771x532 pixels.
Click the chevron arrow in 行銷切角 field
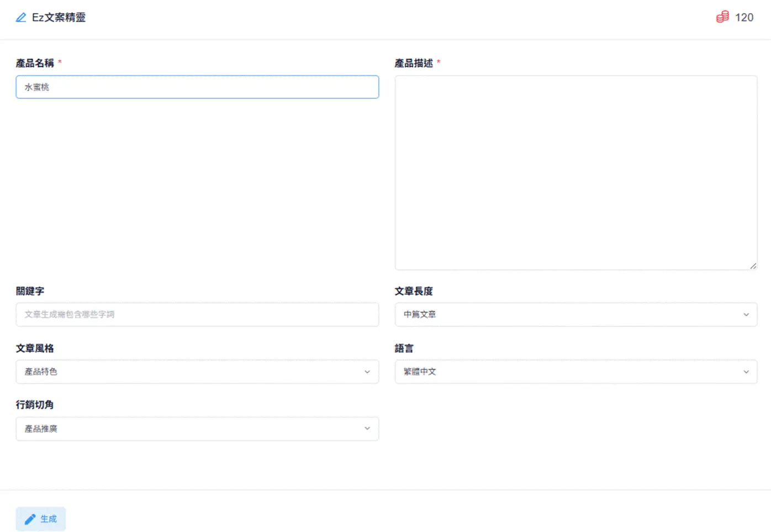coord(367,429)
